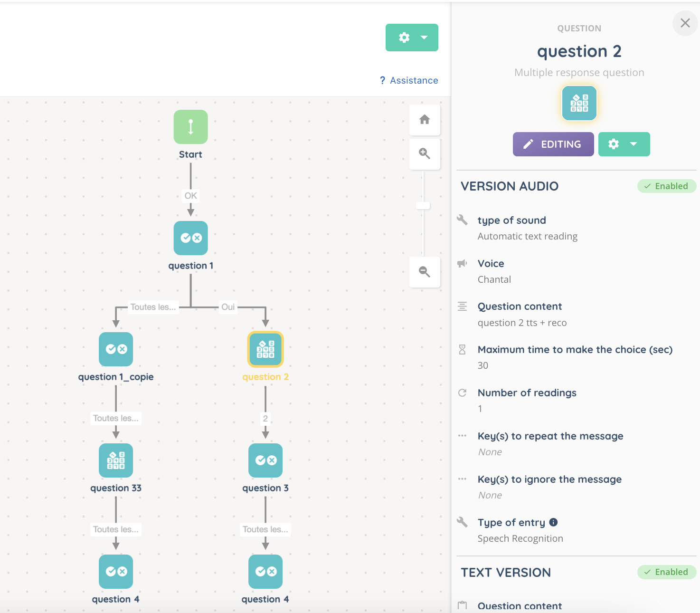
Task: Select the question 1_copie node
Action: point(116,349)
